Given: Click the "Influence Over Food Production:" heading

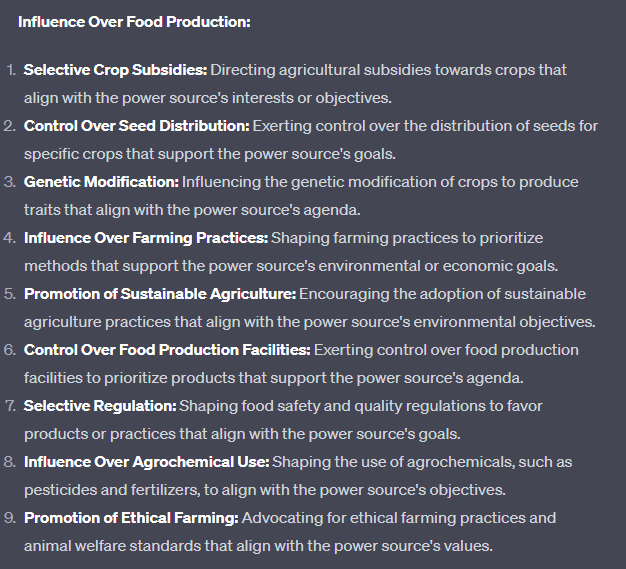Looking at the screenshot, I should tap(134, 21).
